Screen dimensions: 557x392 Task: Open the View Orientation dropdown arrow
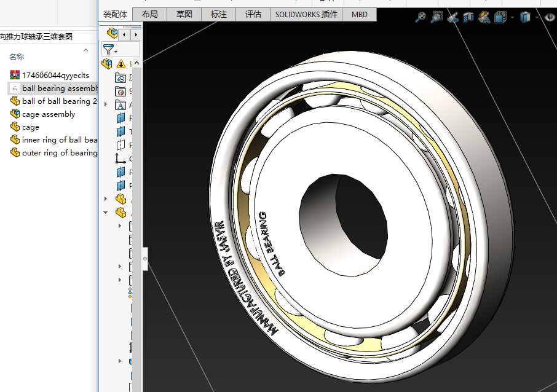point(512,18)
